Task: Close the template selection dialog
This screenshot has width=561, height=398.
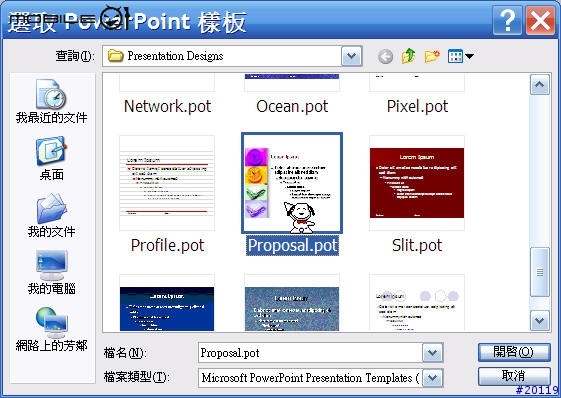Action: tap(540, 20)
